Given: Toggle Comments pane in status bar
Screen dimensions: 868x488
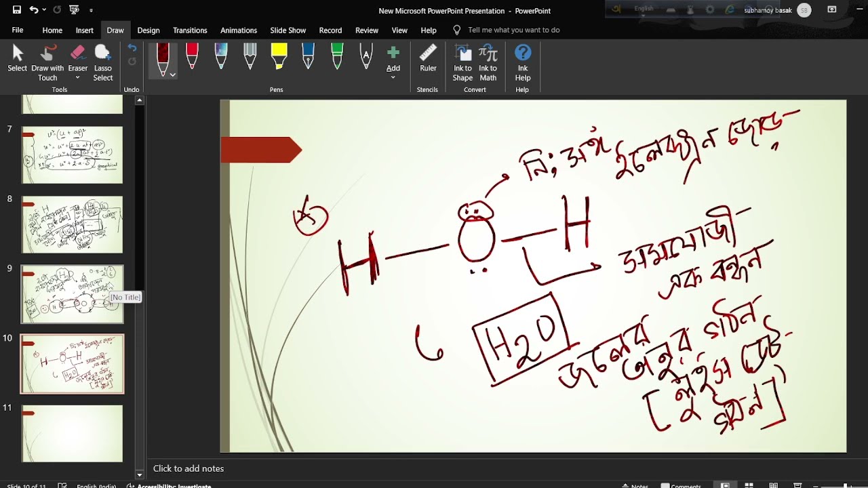Looking at the screenshot, I should (682, 485).
